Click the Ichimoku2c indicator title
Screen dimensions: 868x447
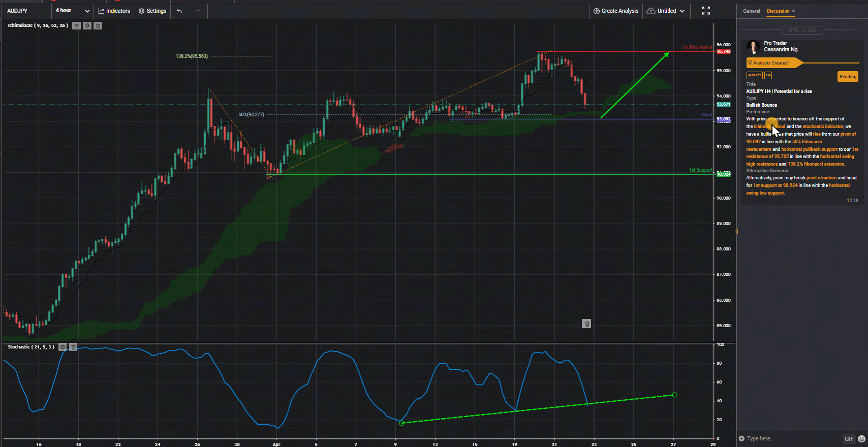pyautogui.click(x=38, y=25)
